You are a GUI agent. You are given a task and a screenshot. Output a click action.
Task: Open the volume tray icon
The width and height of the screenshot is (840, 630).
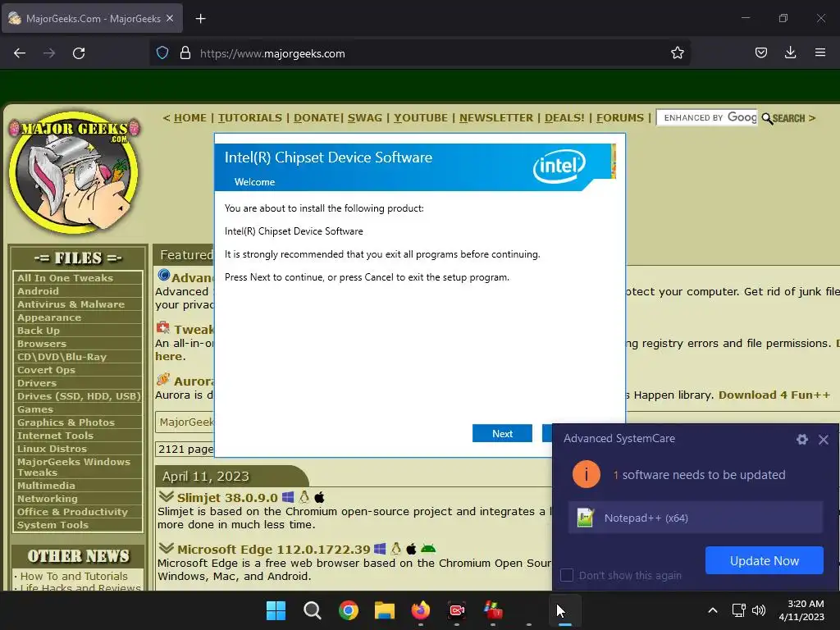pyautogui.click(x=759, y=610)
